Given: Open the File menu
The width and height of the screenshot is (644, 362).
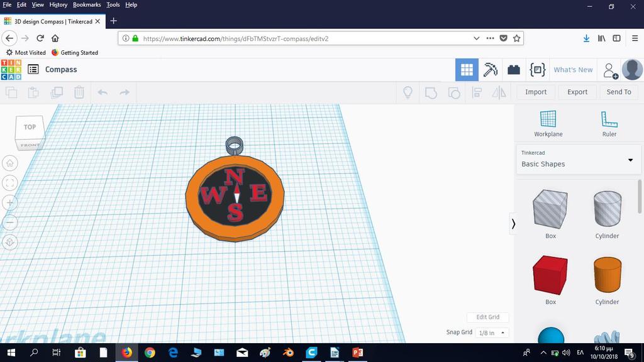Looking at the screenshot, I should [7, 5].
